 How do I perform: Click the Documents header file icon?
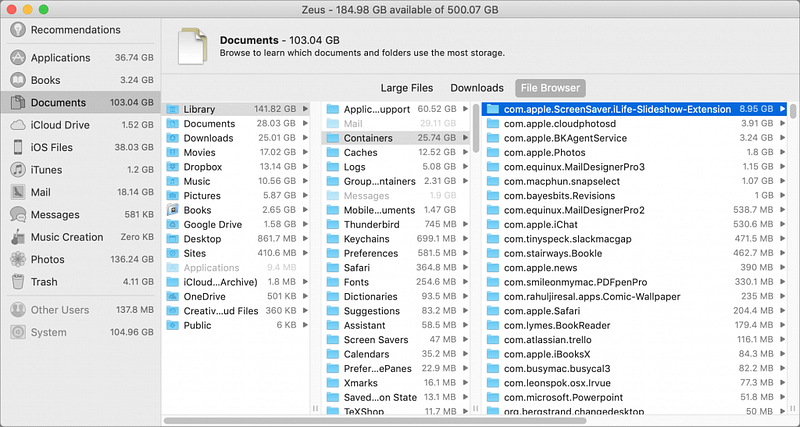click(x=192, y=46)
